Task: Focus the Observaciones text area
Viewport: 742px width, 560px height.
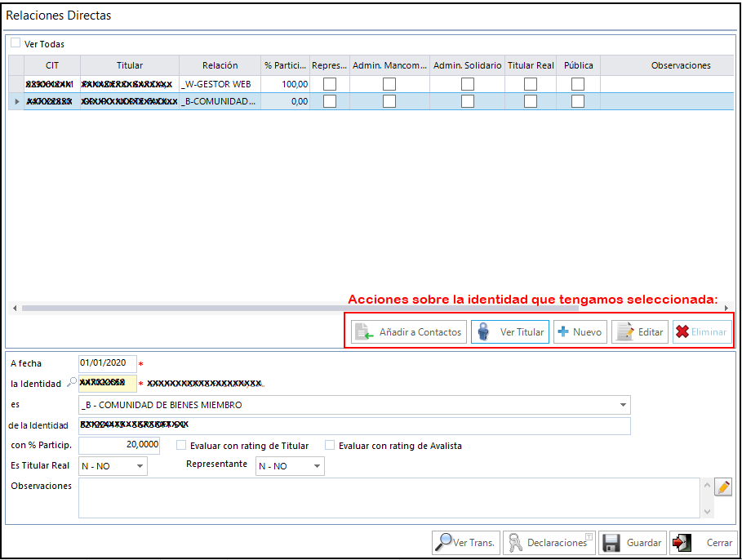Action: (389, 498)
